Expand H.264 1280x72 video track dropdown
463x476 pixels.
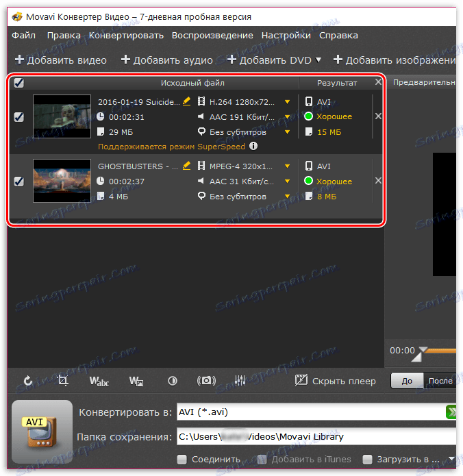click(287, 101)
